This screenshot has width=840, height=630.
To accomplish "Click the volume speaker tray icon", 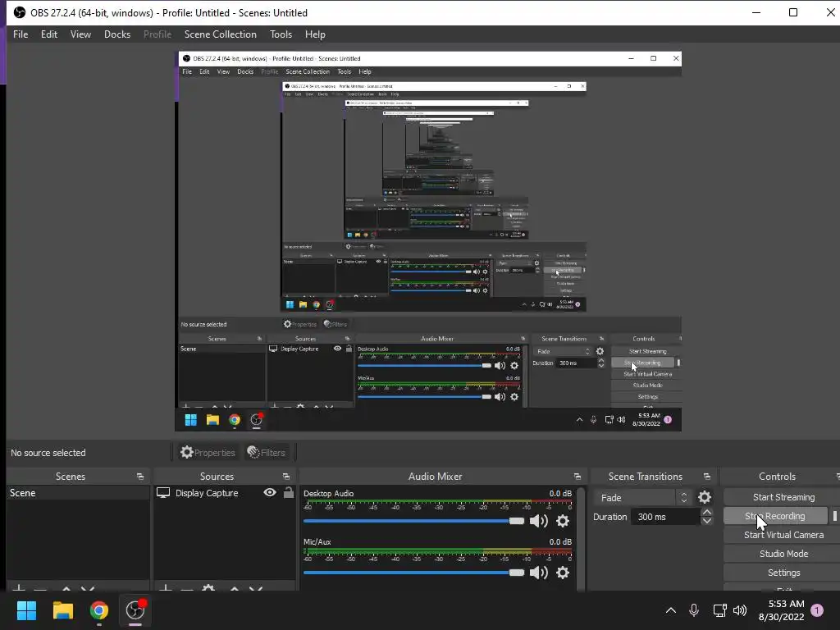I will click(740, 610).
